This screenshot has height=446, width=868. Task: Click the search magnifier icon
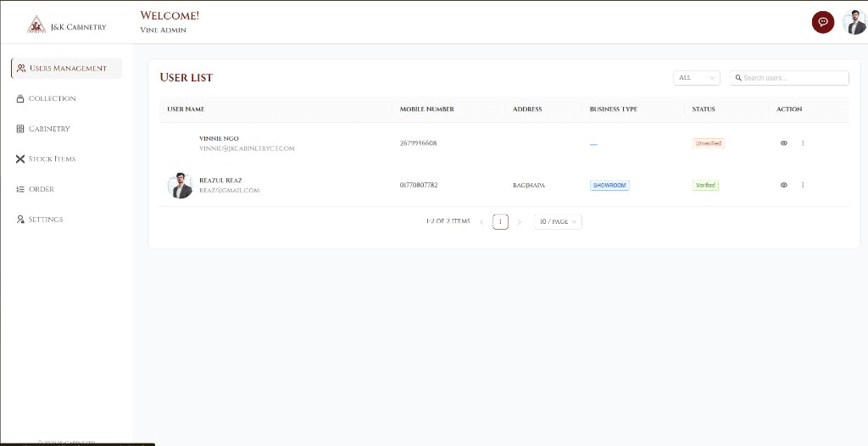click(738, 78)
